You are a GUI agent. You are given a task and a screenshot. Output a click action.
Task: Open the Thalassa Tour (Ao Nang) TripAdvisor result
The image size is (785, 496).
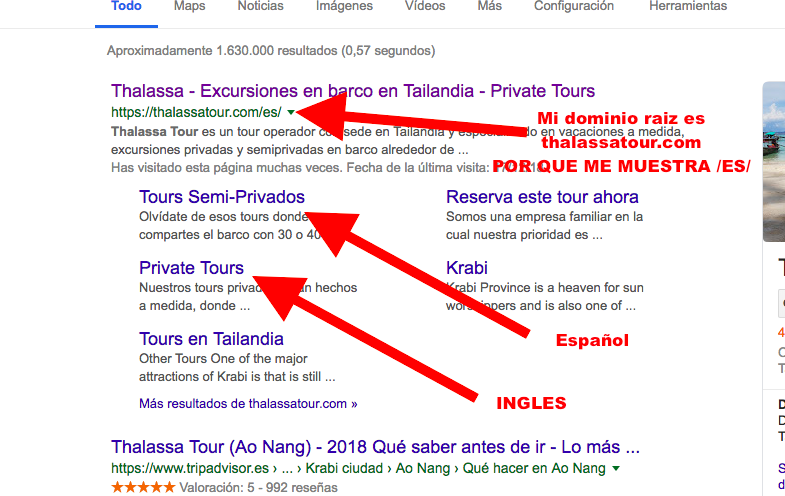point(375,446)
